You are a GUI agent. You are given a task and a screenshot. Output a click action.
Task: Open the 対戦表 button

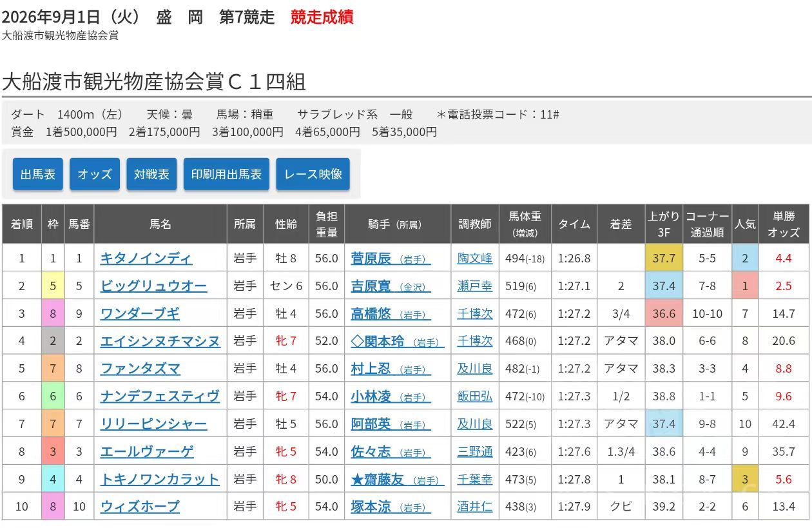tap(151, 174)
